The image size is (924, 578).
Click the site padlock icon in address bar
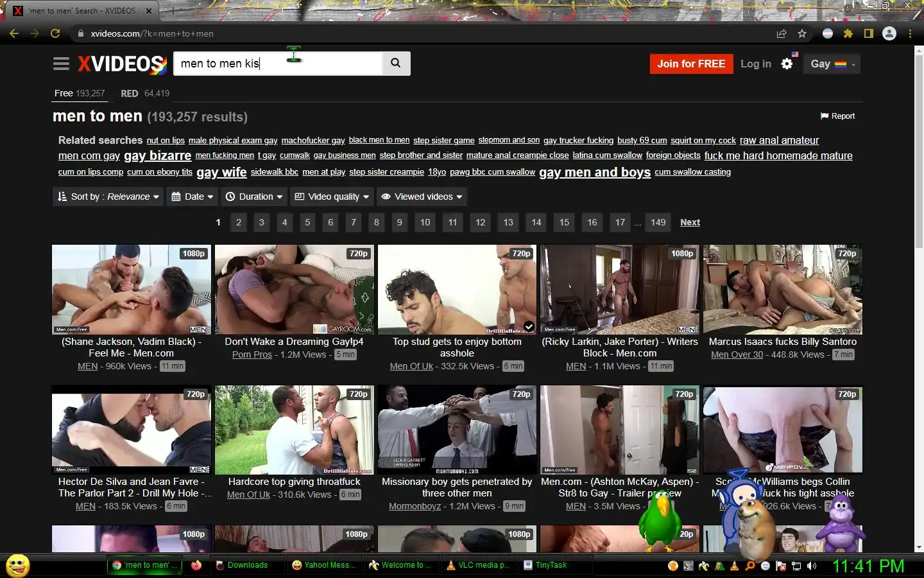coord(80,33)
